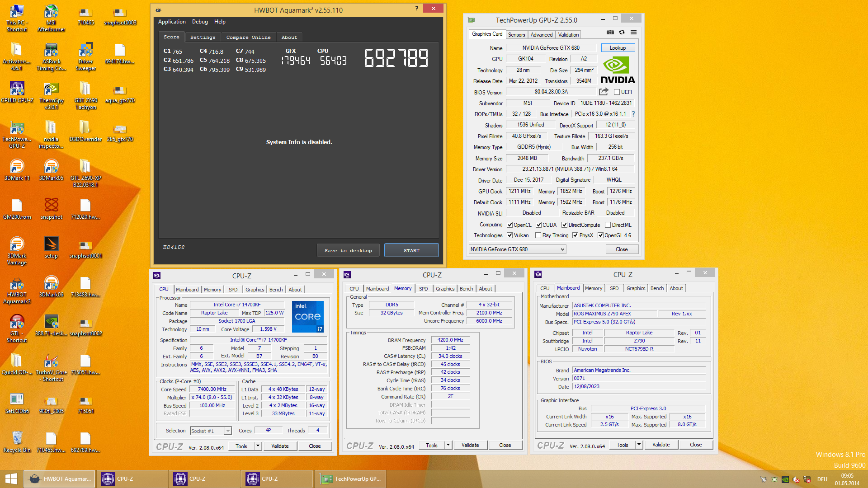
Task: Open the Advanced tab in GPU-Z
Action: click(542, 35)
